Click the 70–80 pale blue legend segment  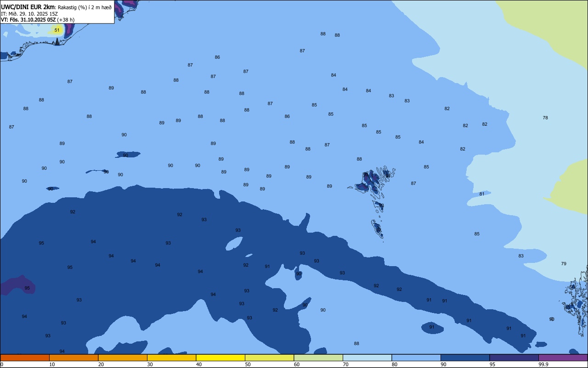(367, 357)
